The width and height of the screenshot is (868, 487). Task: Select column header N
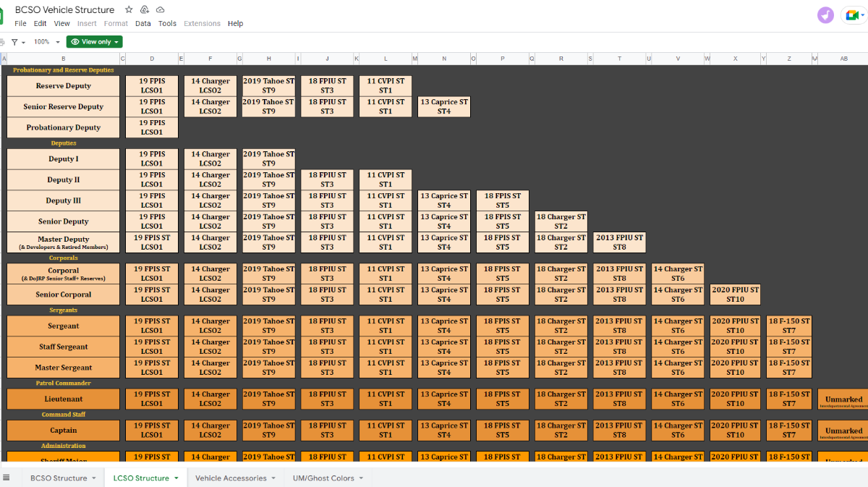click(444, 59)
